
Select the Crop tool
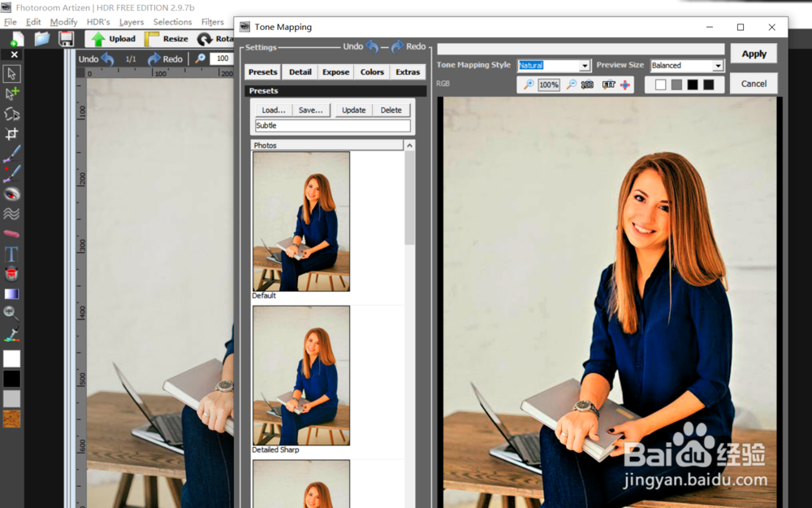[x=11, y=134]
